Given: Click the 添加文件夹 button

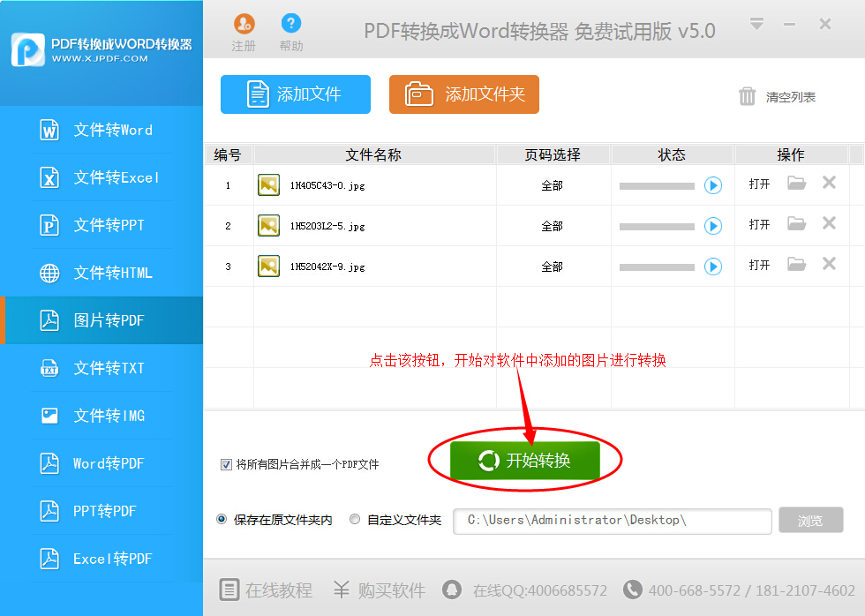Looking at the screenshot, I should pyautogui.click(x=464, y=94).
